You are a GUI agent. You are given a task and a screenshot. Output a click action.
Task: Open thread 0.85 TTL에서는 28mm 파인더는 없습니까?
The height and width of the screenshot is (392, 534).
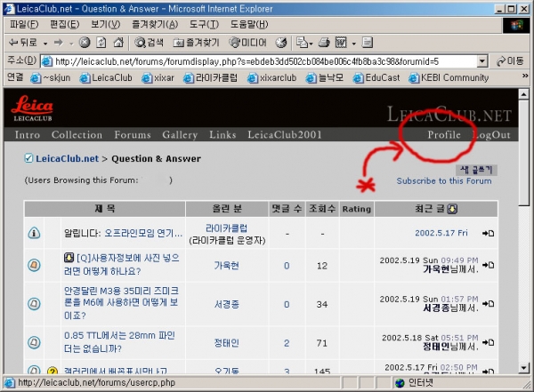[x=119, y=342]
